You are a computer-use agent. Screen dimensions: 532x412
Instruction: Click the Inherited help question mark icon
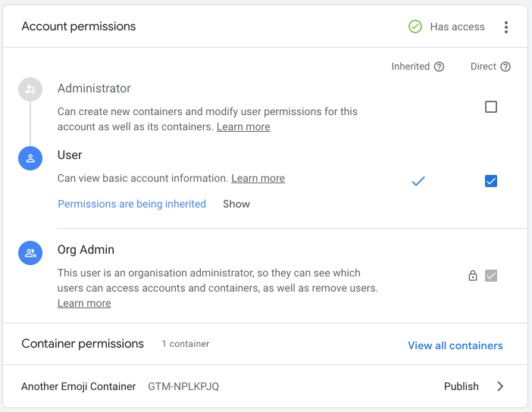(x=439, y=67)
